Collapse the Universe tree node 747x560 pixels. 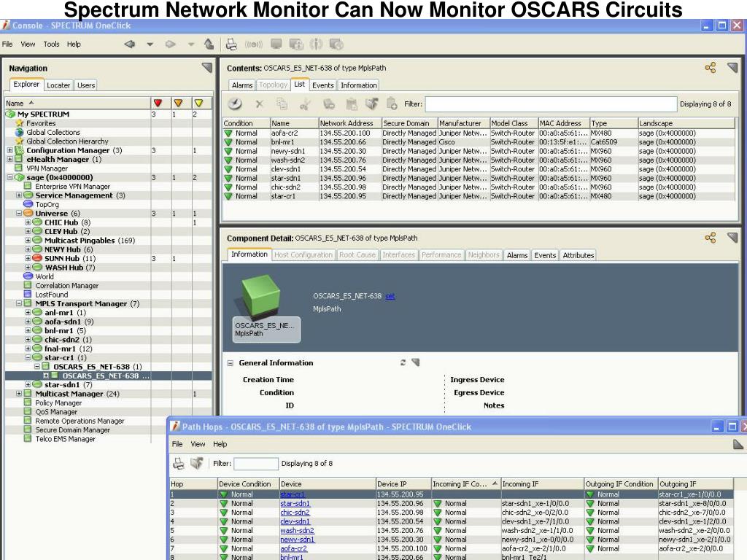point(18,214)
